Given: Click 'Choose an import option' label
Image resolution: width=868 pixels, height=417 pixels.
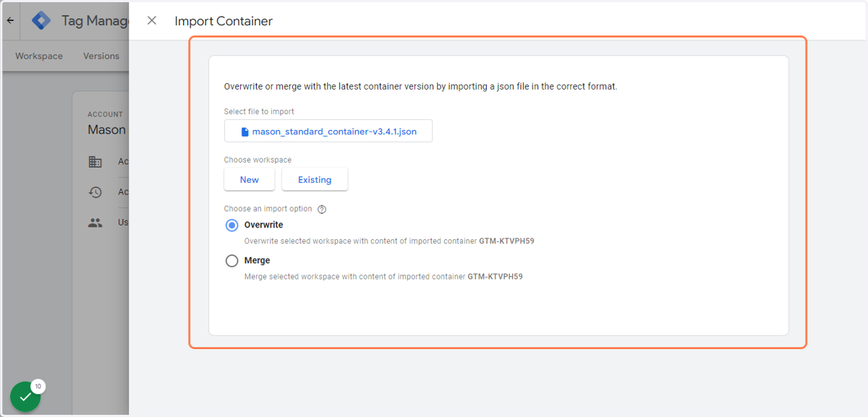Looking at the screenshot, I should pos(268,209).
